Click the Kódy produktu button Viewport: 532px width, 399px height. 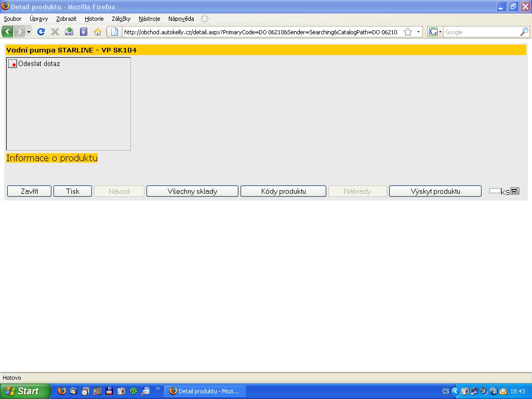283,191
